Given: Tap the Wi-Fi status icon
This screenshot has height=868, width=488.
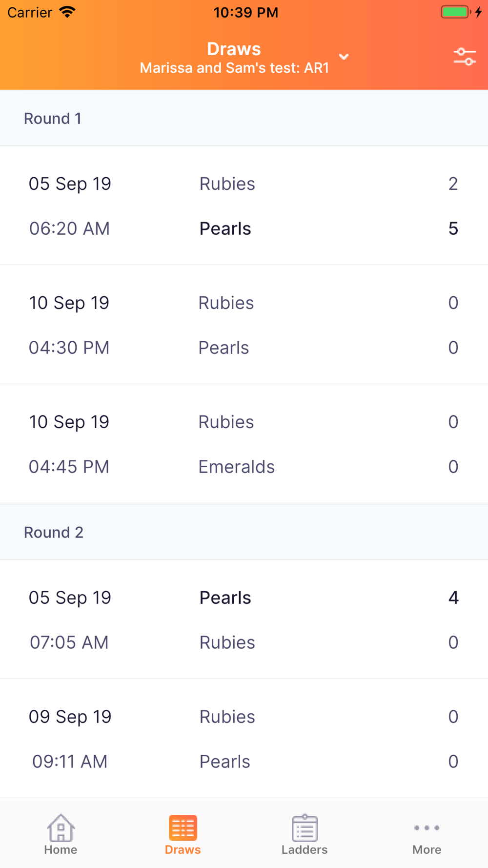Looking at the screenshot, I should [x=67, y=12].
